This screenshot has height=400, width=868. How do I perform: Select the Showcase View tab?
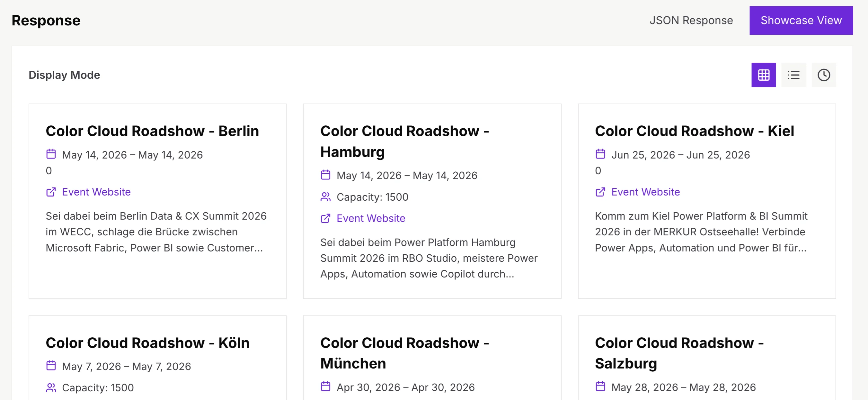pos(801,20)
